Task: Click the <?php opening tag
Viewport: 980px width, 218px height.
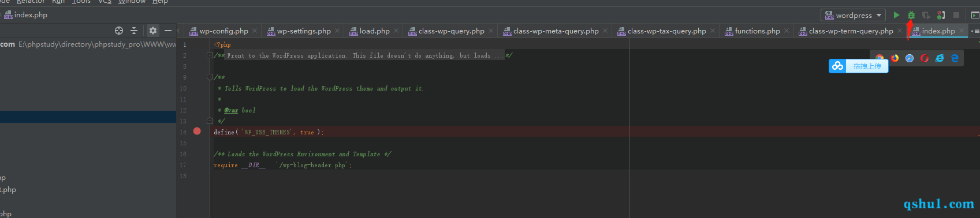Action: pos(222,44)
